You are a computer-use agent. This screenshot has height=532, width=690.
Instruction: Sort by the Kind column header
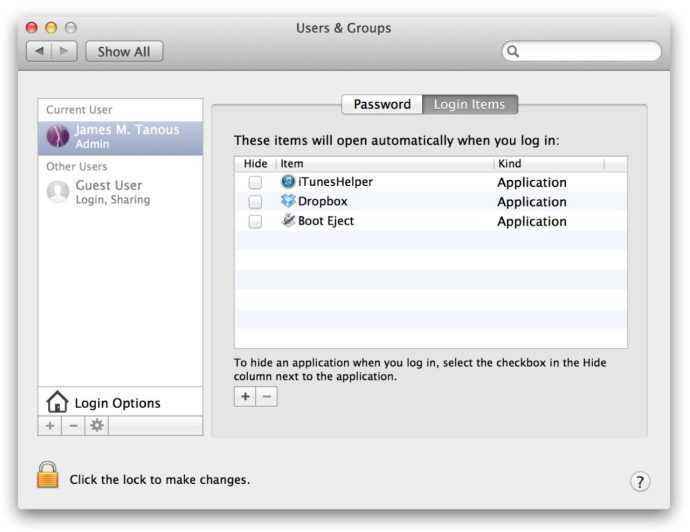[x=549, y=164]
